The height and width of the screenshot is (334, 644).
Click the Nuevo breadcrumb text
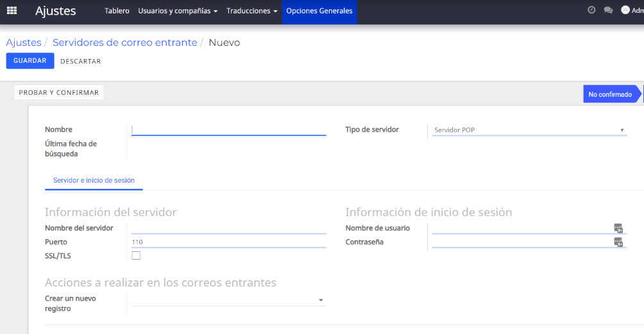point(225,43)
